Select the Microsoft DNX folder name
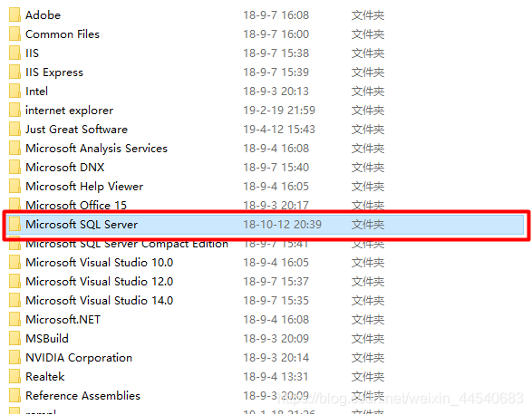This screenshot has height=415, width=532. (65, 167)
